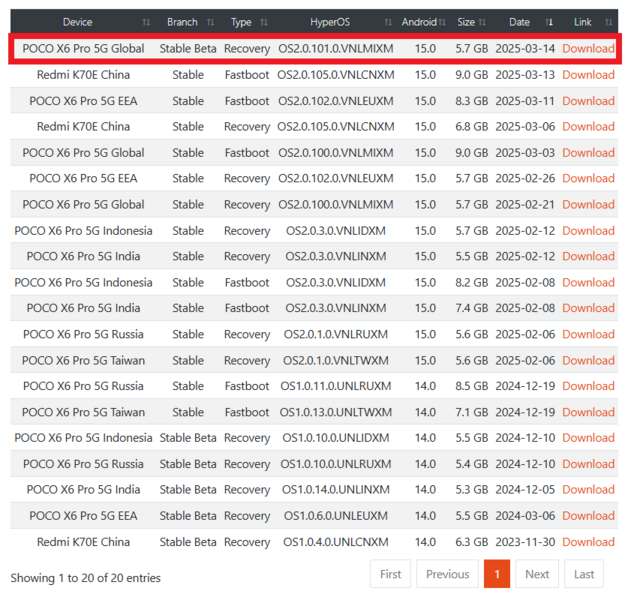Download Russia Fastboot OS1.0.11.0.UNLRUXM
The height and width of the screenshot is (594, 640).
(588, 386)
